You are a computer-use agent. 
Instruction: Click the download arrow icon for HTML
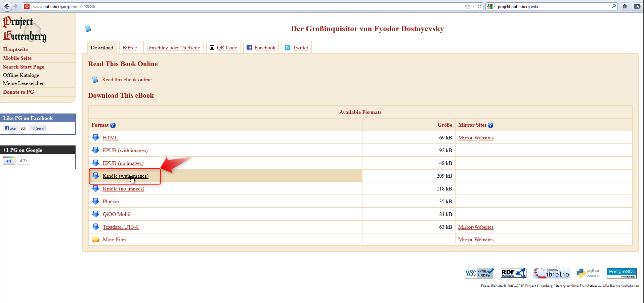click(x=96, y=137)
